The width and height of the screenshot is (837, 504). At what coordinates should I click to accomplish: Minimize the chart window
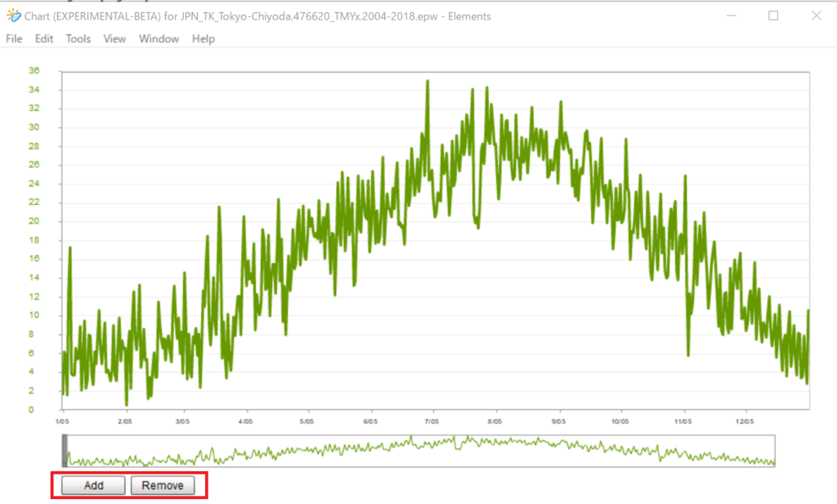(x=732, y=16)
